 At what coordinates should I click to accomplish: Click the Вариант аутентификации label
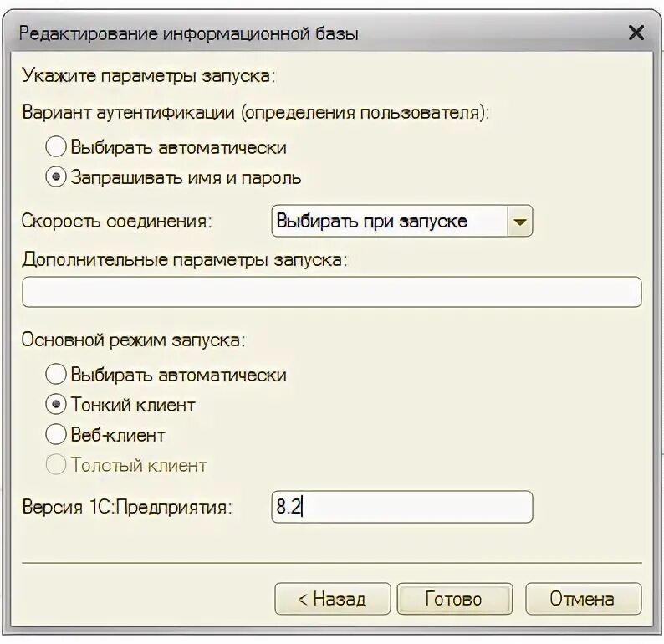tap(256, 113)
